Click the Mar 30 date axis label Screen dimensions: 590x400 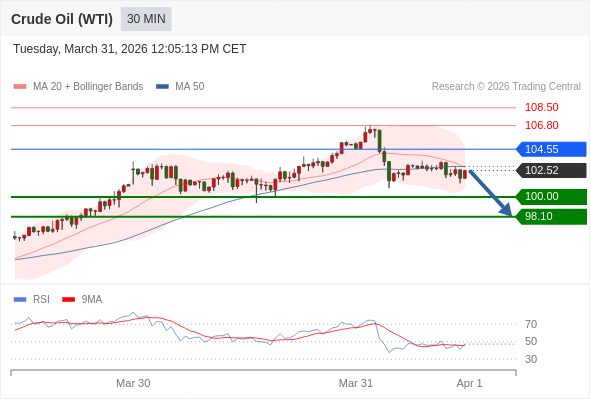(133, 383)
